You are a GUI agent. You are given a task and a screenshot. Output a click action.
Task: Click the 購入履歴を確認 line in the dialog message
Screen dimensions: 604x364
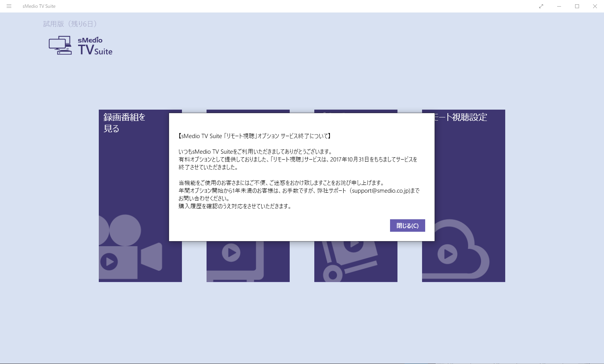click(235, 206)
